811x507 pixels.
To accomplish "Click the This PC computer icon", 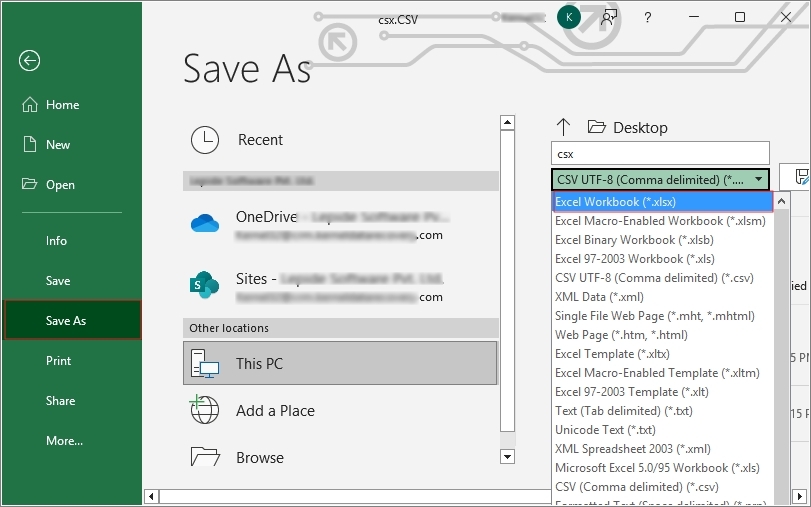I will pos(205,363).
